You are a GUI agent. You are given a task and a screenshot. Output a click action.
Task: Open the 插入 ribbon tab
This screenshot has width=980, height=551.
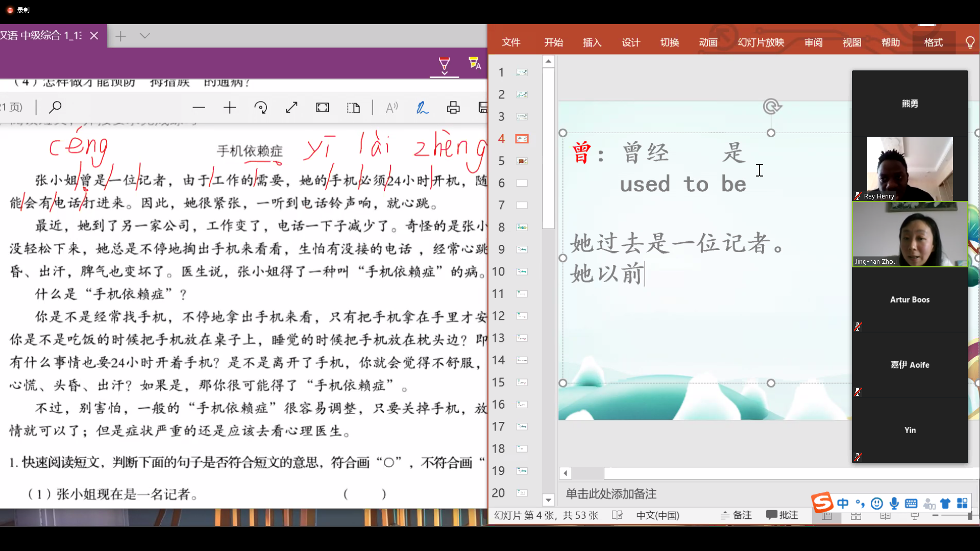[x=592, y=42]
